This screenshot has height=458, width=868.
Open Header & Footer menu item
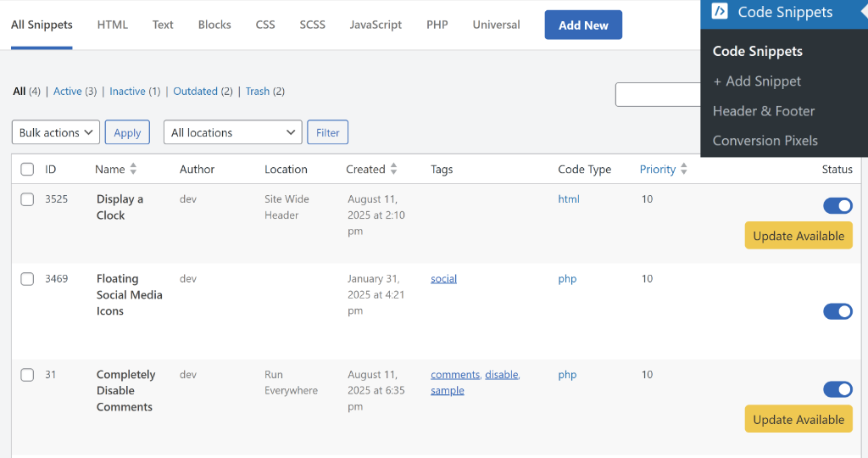(764, 111)
